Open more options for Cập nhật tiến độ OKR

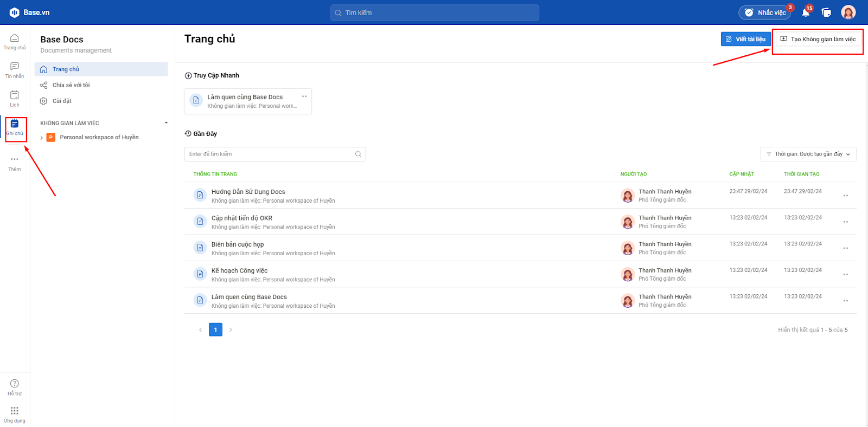coord(846,222)
